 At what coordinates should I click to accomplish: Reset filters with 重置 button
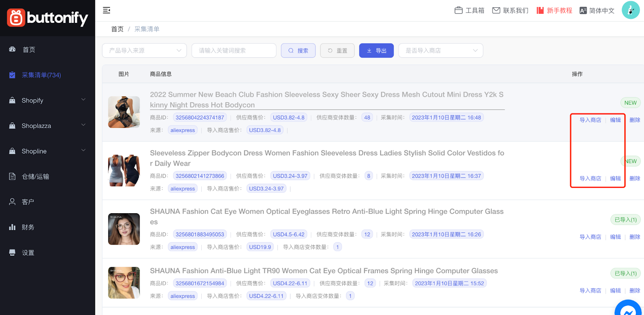(x=337, y=51)
